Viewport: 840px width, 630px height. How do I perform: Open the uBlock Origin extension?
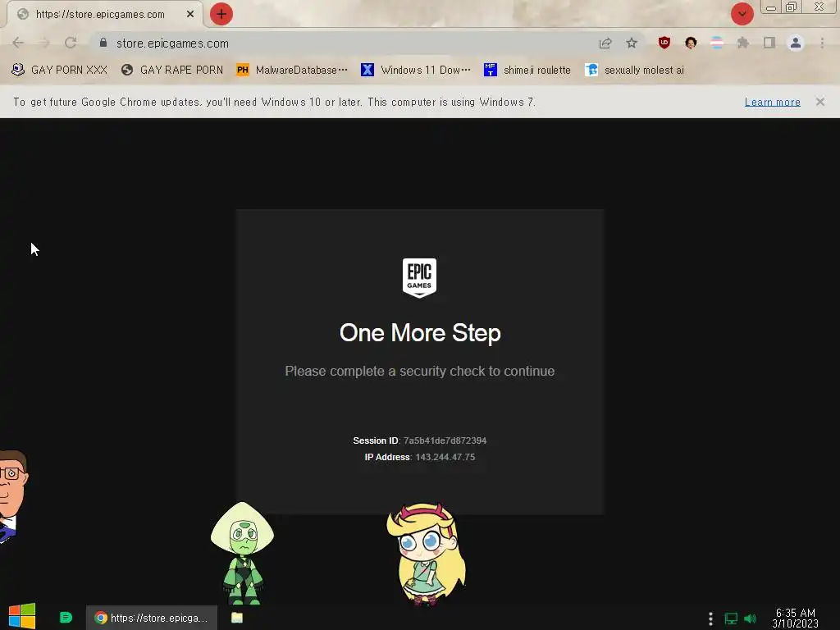[x=664, y=43]
